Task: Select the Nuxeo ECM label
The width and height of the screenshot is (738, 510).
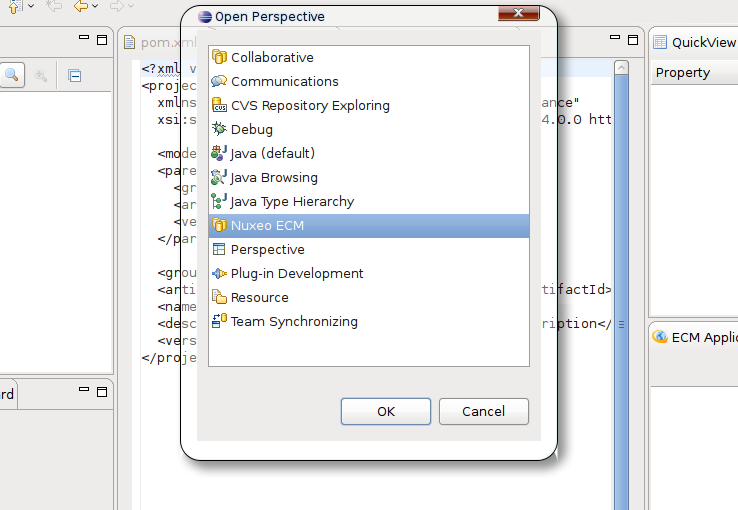Action: (267, 225)
